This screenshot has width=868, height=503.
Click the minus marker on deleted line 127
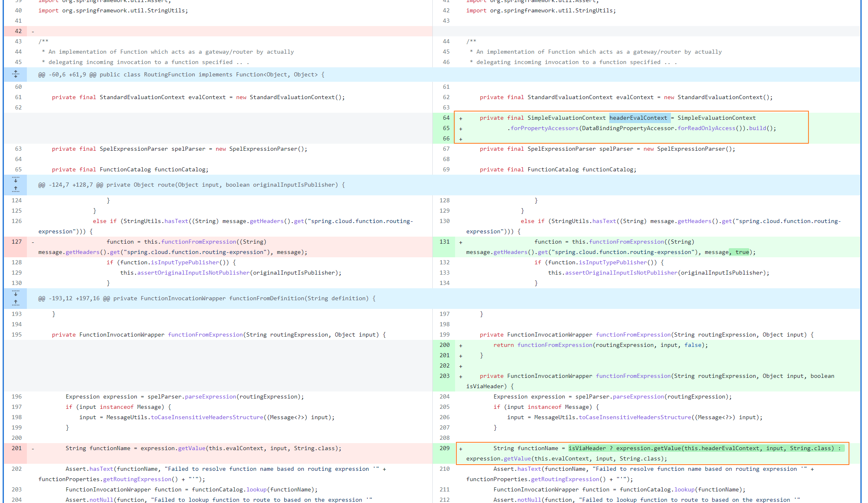33,242
